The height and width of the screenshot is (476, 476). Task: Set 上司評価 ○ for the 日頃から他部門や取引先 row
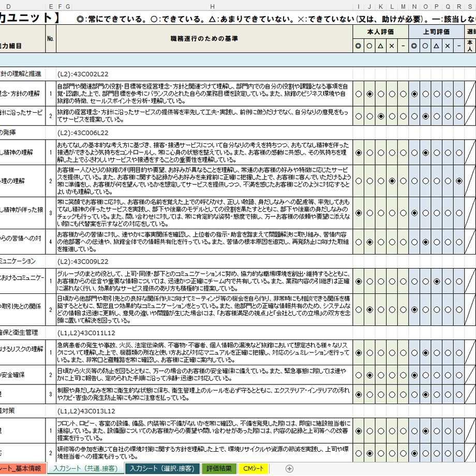(x=426, y=310)
